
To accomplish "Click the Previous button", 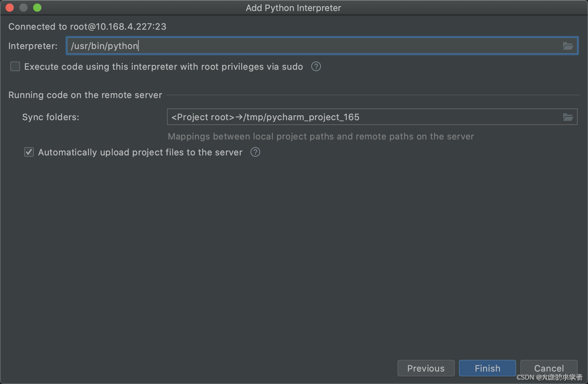I will (426, 368).
